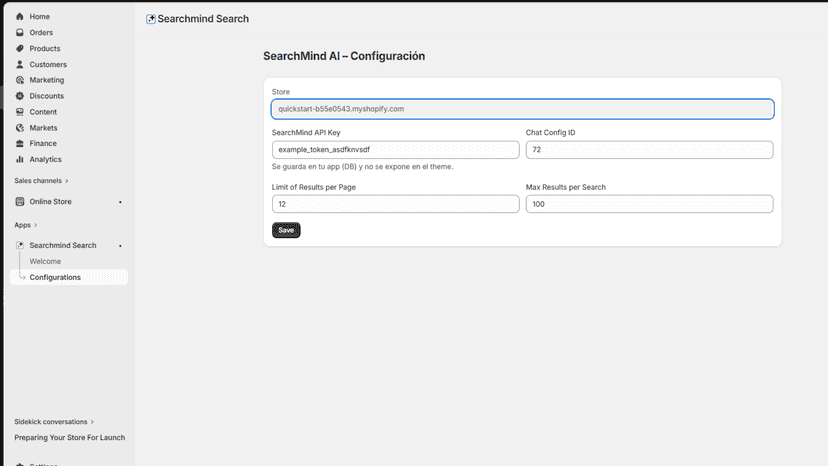Image resolution: width=828 pixels, height=466 pixels.
Task: Click Limit of Results per Page field
Action: pos(396,204)
